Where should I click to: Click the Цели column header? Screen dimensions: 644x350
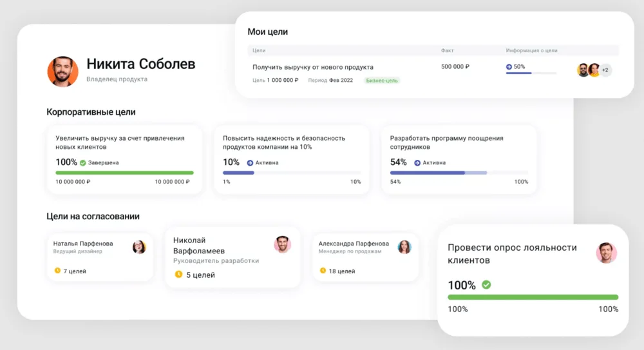(259, 50)
